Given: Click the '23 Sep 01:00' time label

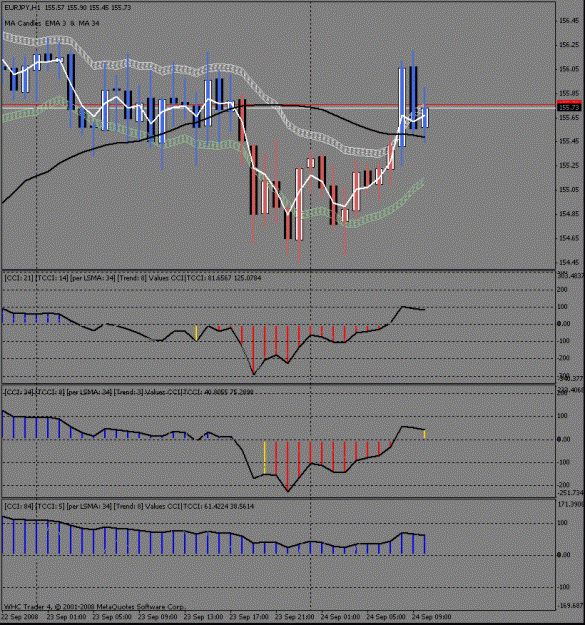Looking at the screenshot, I should tap(66, 617).
